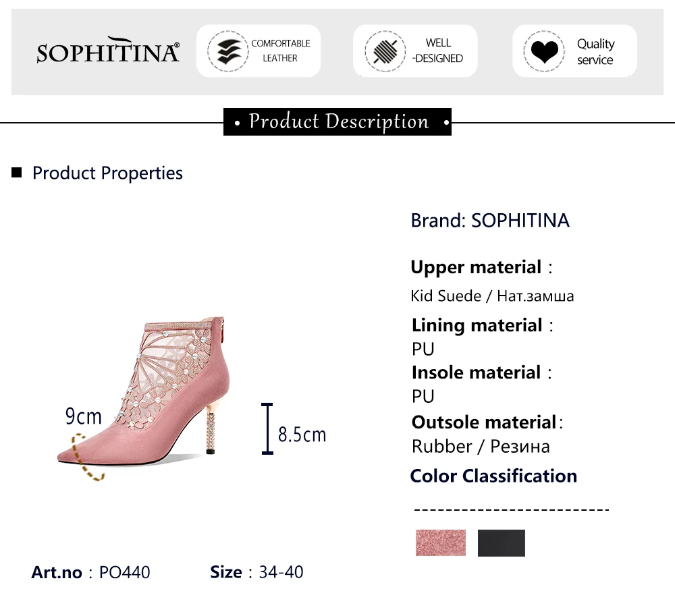
Task: Click the Well-Designed badge text
Action: pyautogui.click(x=437, y=51)
